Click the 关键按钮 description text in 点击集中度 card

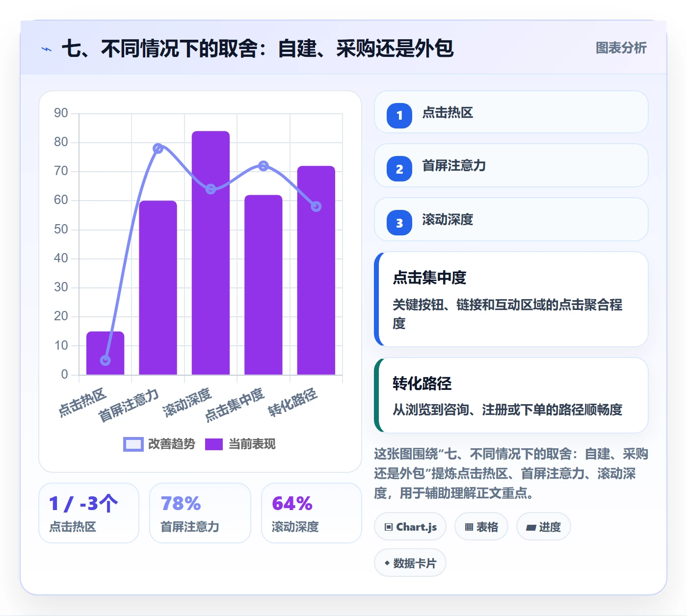click(x=507, y=314)
